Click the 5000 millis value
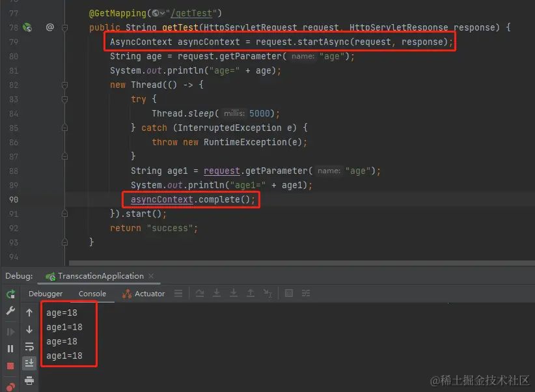Screen dimensions: 535x392 pyautogui.click(x=259, y=113)
